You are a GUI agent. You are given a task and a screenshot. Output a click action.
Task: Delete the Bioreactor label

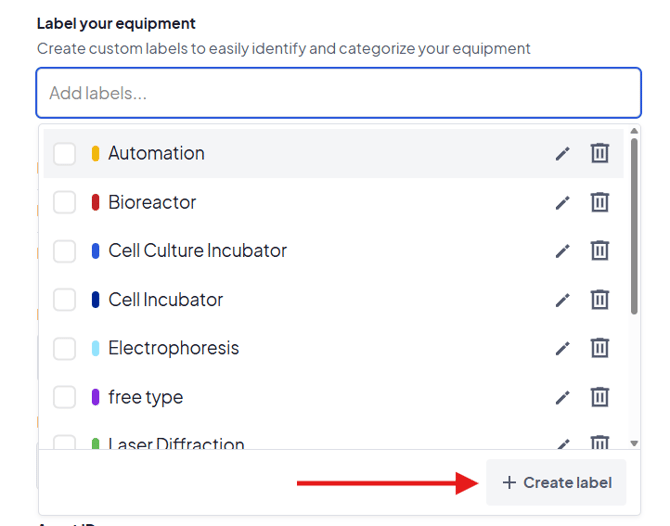click(x=599, y=202)
